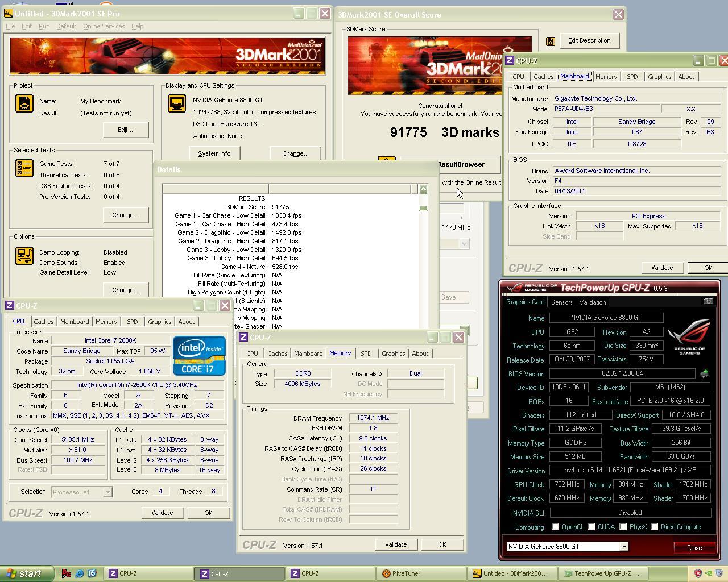Click the Display and CPU Settings monitor icon
Viewport: 728px width, 582px height.
pyautogui.click(x=177, y=103)
